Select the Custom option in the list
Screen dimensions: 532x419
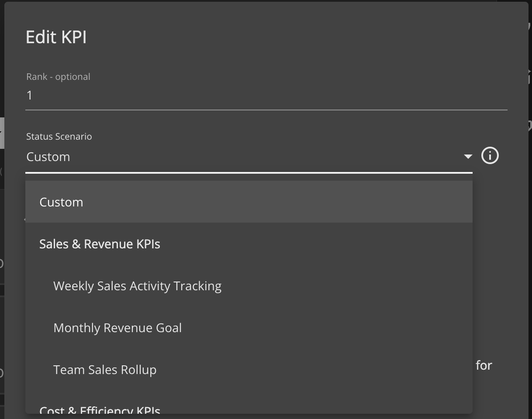pos(249,202)
